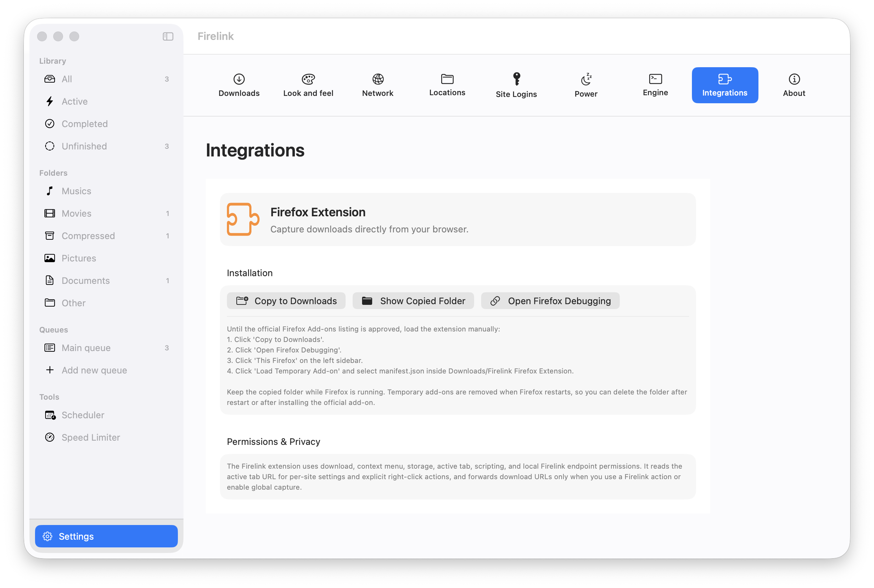Click the Engine terminal icon
The image size is (874, 588).
(x=655, y=79)
